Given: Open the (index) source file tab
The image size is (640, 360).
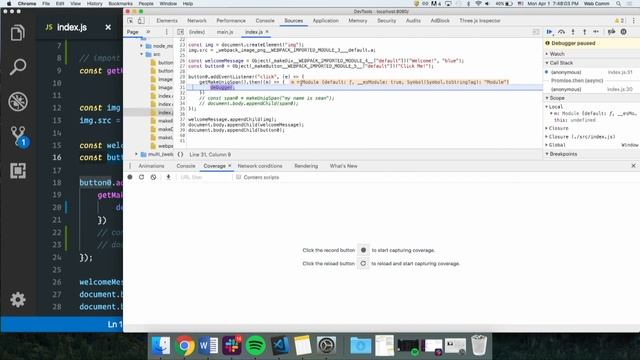Looking at the screenshot, I should point(197,32).
